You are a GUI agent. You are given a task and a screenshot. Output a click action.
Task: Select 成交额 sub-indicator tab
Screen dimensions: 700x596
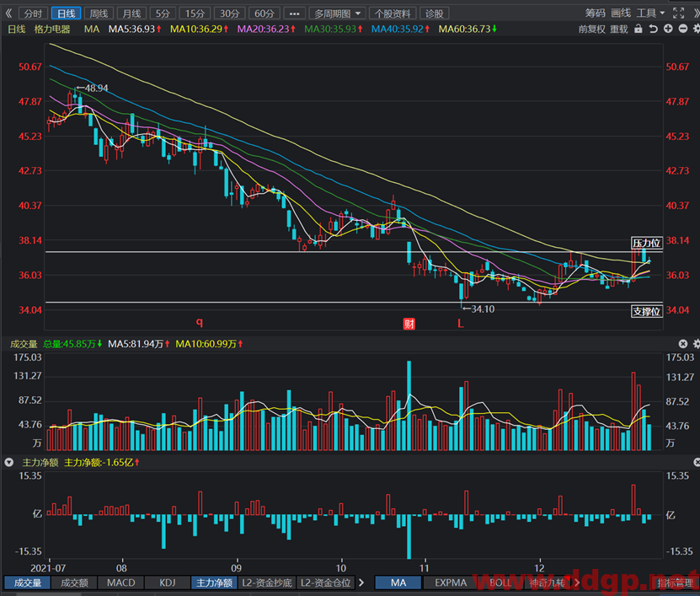pyautogui.click(x=74, y=583)
